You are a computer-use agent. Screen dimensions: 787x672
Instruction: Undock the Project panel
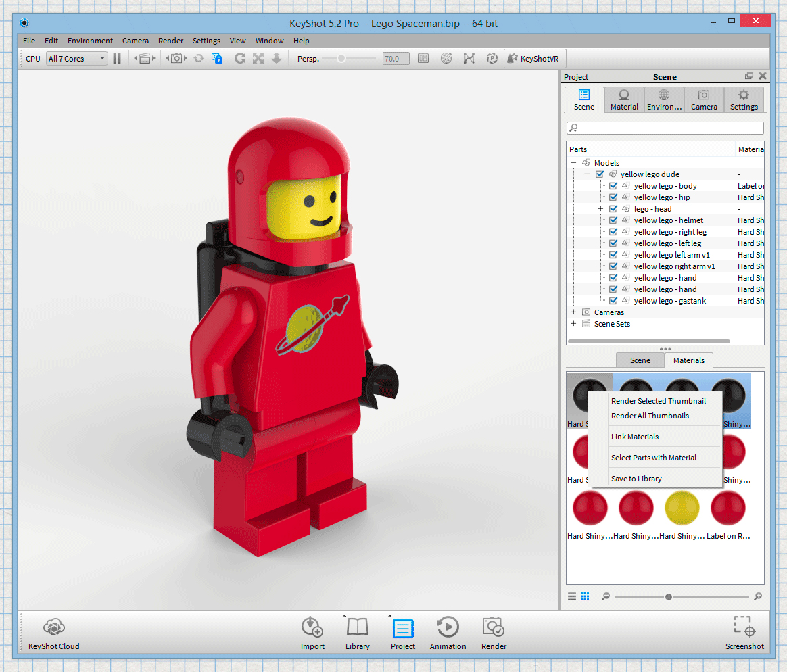pos(749,76)
